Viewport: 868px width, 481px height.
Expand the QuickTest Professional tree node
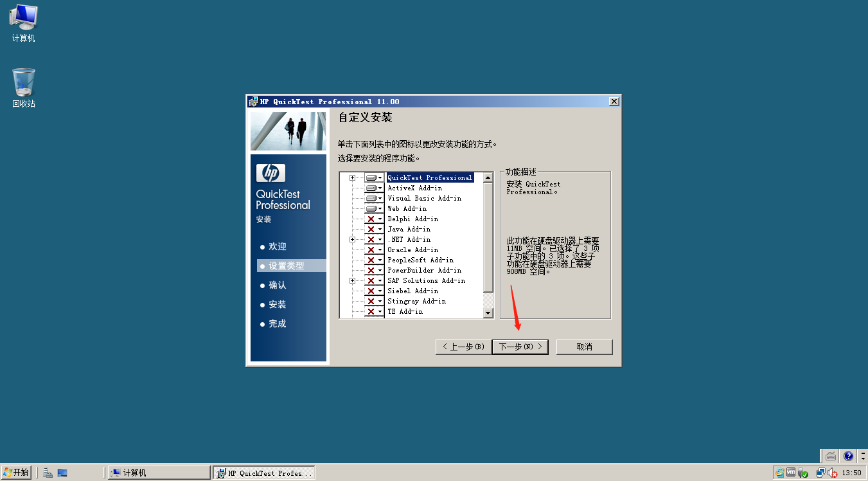point(352,177)
